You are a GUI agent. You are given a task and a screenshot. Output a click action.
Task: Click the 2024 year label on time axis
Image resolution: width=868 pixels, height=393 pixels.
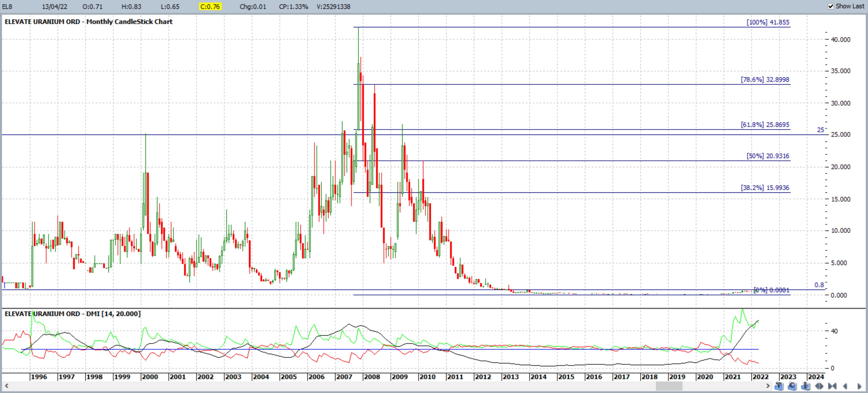tap(816, 377)
